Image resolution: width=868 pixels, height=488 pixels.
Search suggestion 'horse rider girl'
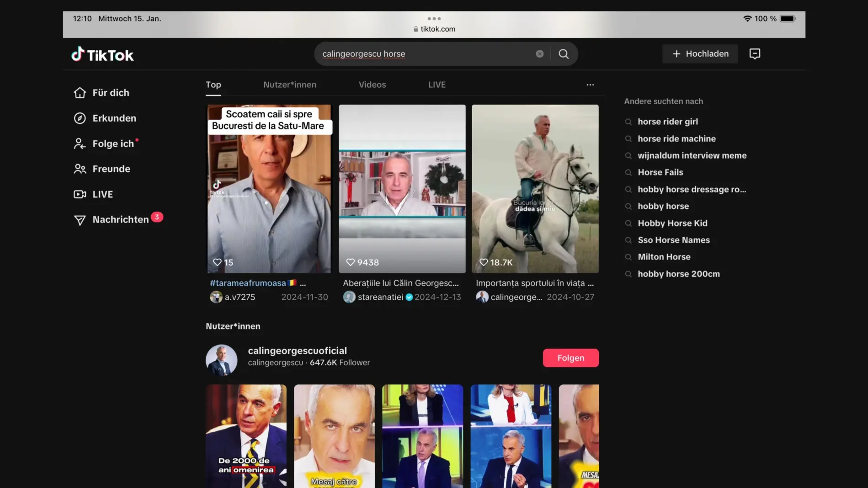(667, 122)
